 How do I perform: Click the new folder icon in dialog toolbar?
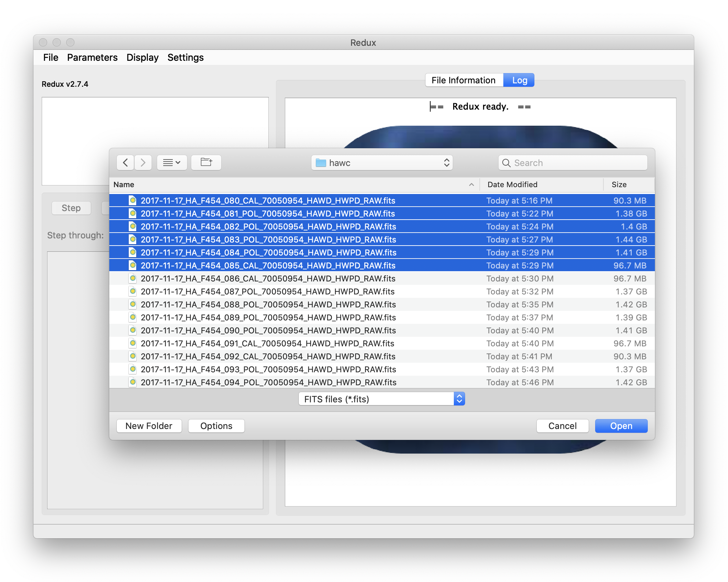pyautogui.click(x=206, y=163)
